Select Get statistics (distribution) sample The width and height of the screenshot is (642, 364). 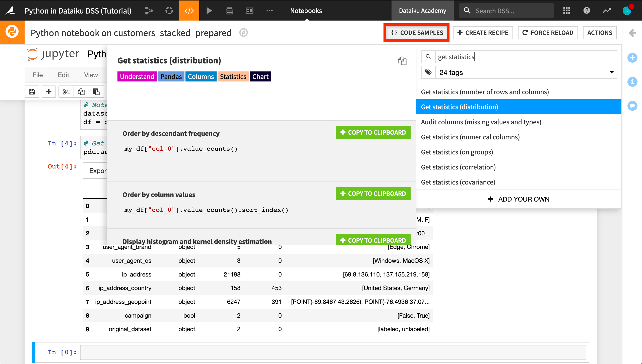[519, 107]
